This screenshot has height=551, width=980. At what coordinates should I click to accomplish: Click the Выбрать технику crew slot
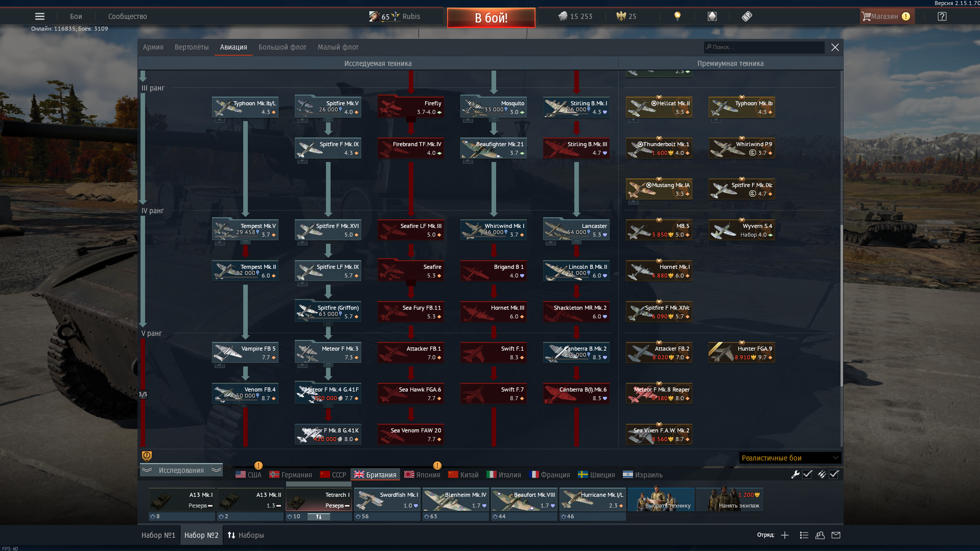661,499
